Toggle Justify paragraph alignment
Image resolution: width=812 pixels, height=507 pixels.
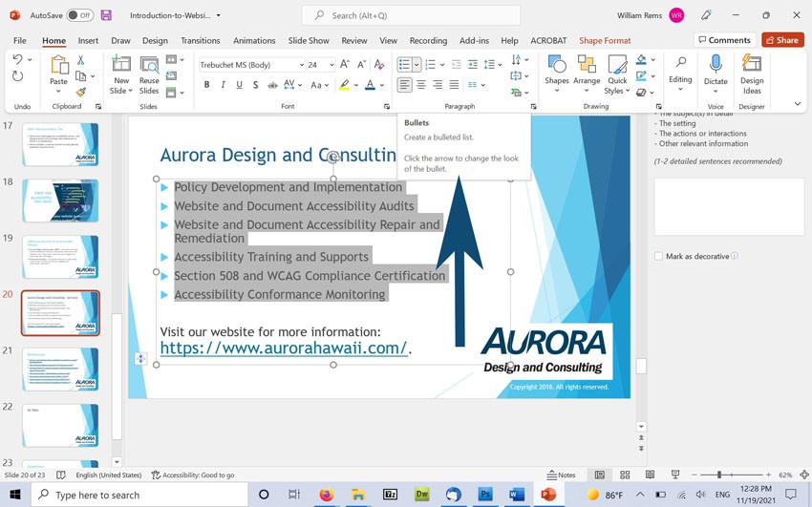[454, 85]
